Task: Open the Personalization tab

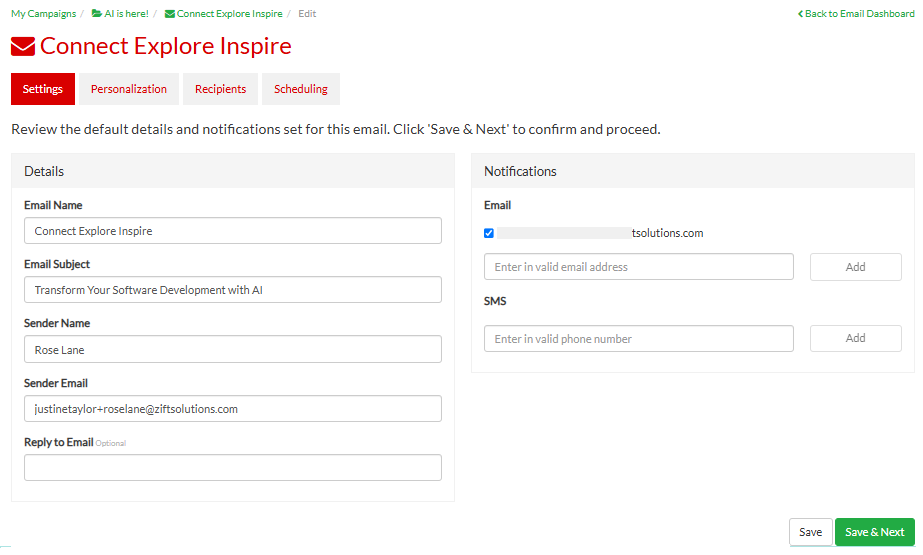Action: [129, 89]
